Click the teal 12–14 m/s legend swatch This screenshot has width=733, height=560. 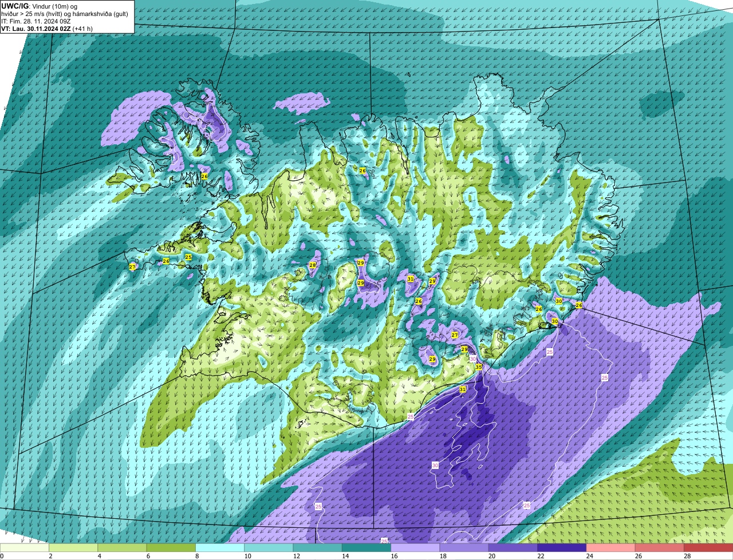318,547
